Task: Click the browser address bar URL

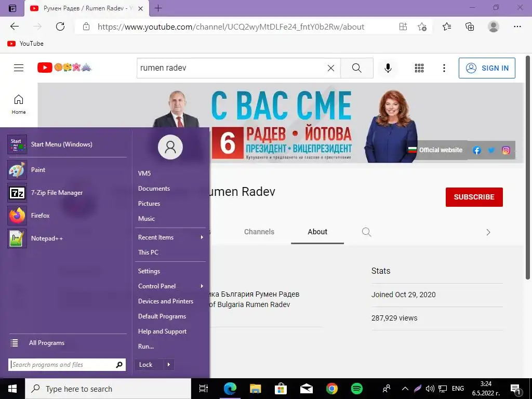Action: pos(231,27)
